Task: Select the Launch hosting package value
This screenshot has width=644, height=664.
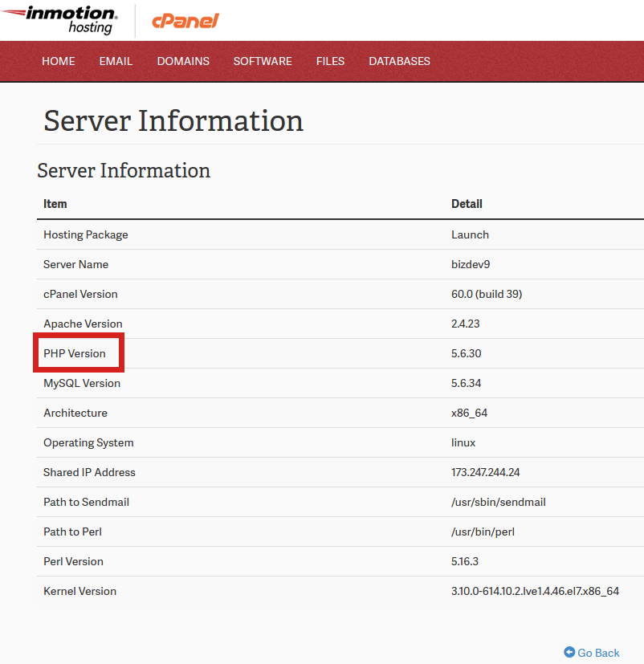Action: 470,234
